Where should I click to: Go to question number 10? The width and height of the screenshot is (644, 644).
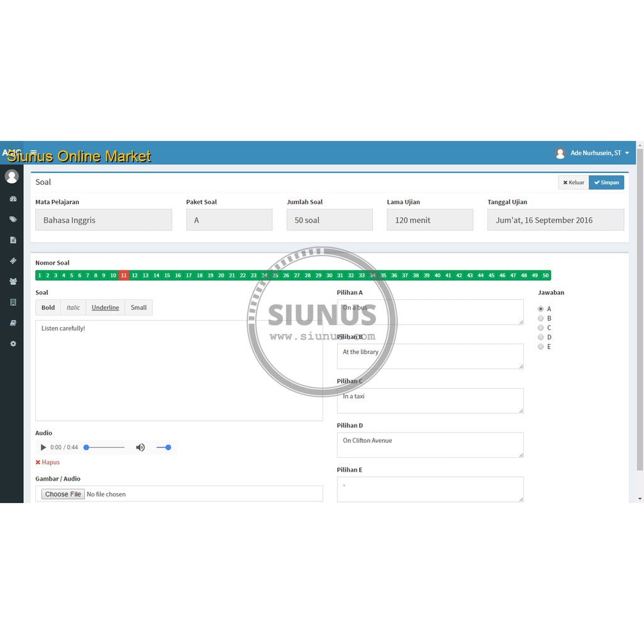[x=113, y=275]
